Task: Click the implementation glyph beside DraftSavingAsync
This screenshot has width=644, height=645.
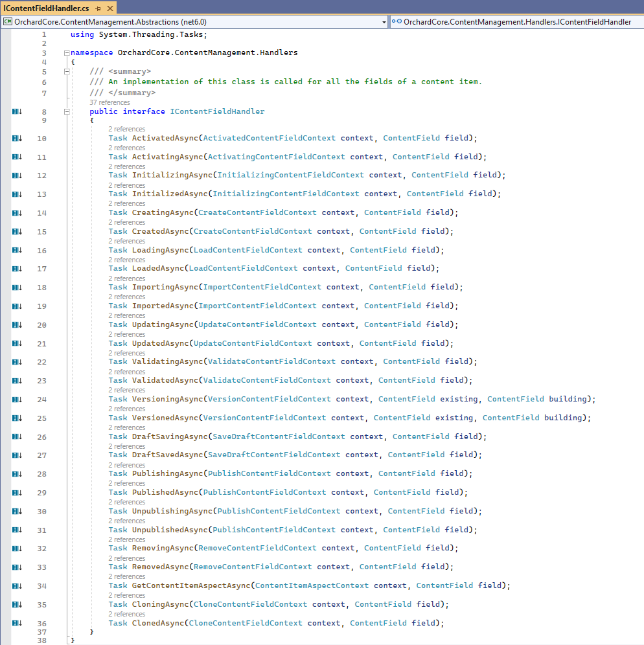Action: click(x=17, y=436)
